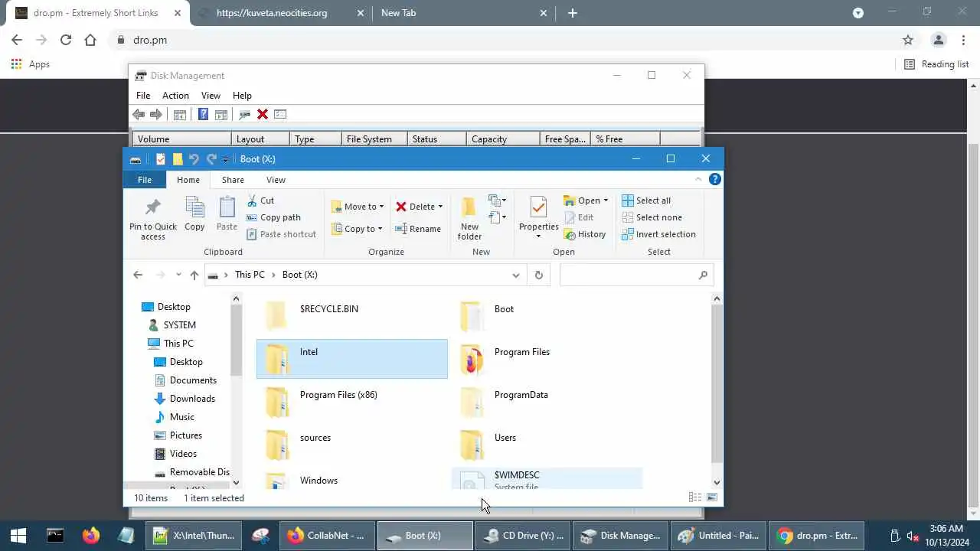Open Copy to dropdown
This screenshot has height=551, width=980.
[x=358, y=229]
